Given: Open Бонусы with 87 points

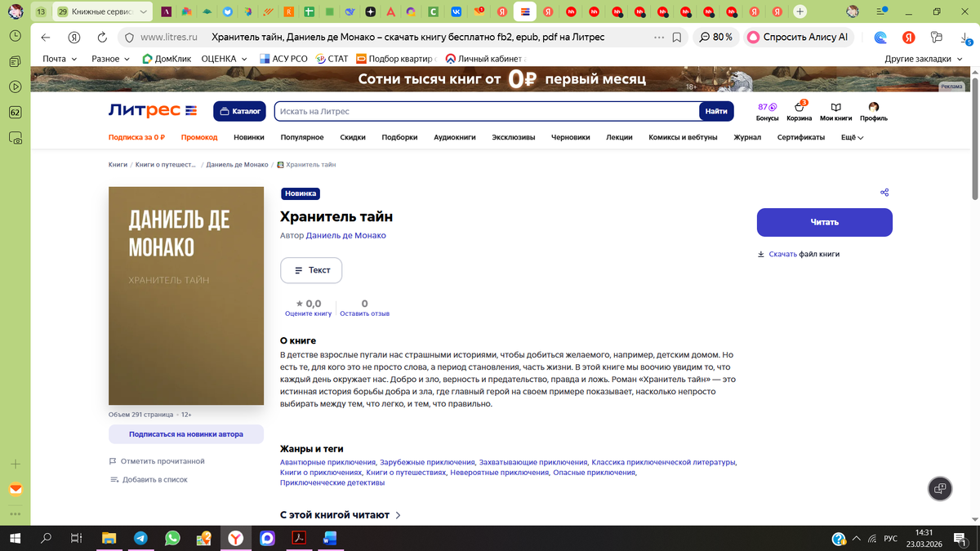Looking at the screenshot, I should coord(767,111).
